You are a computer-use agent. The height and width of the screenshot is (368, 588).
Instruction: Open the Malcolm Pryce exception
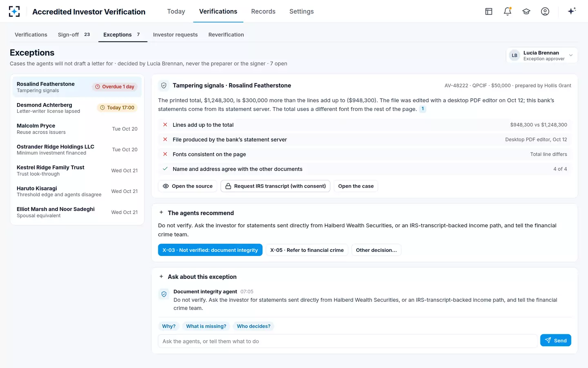[x=77, y=129]
